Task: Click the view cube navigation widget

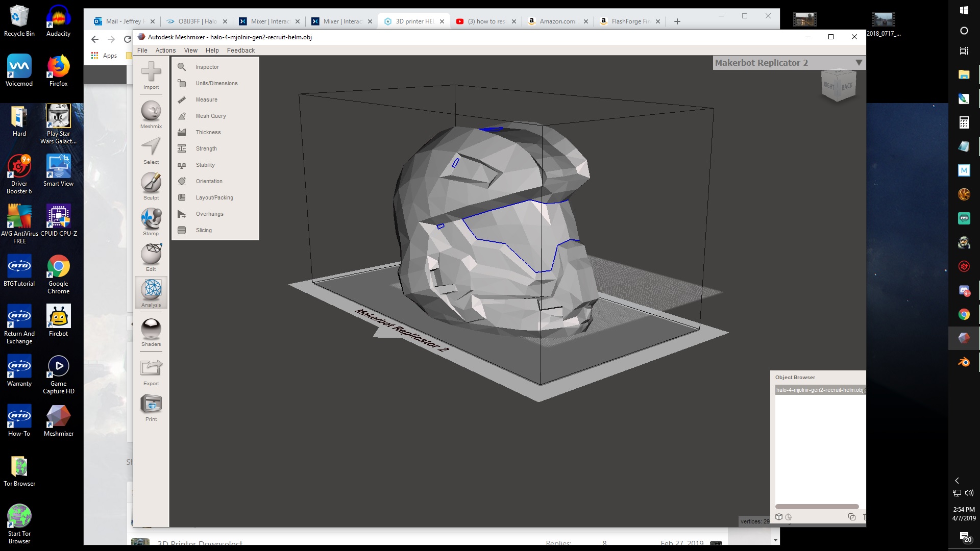Action: tap(838, 86)
